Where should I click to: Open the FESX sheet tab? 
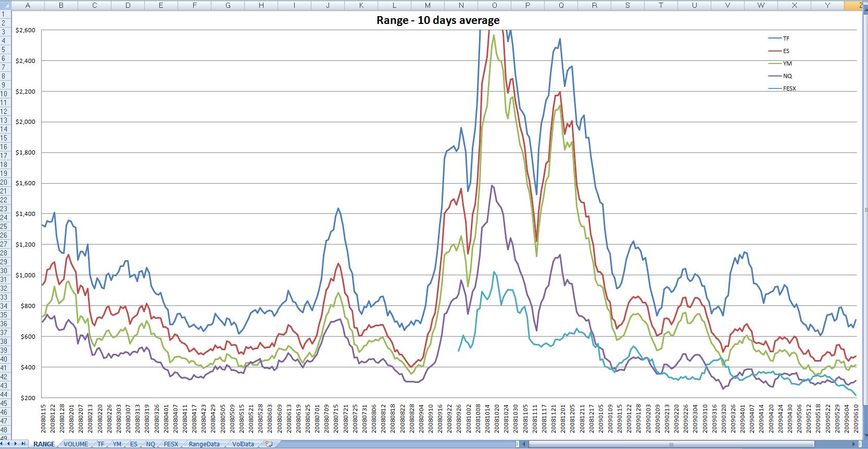tap(171, 444)
